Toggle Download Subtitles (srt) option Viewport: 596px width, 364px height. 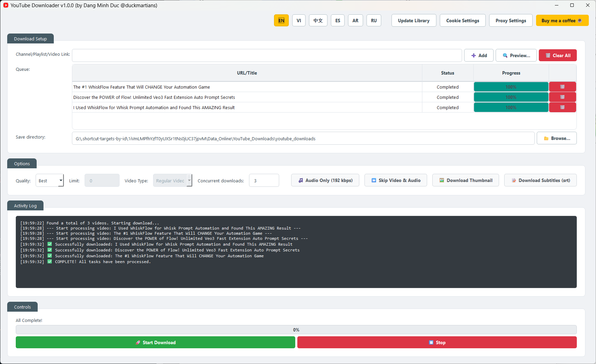540,180
